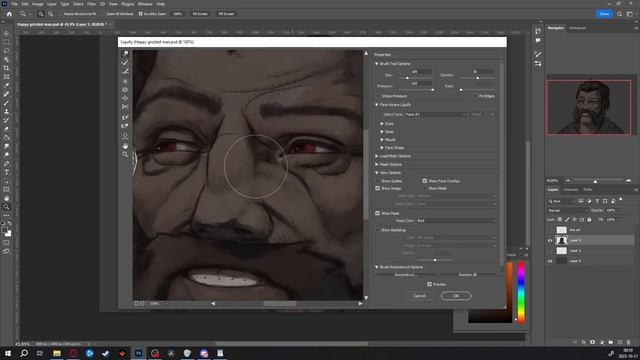
Task: Select the Push Left tool in Liquify
Action: [x=125, y=107]
